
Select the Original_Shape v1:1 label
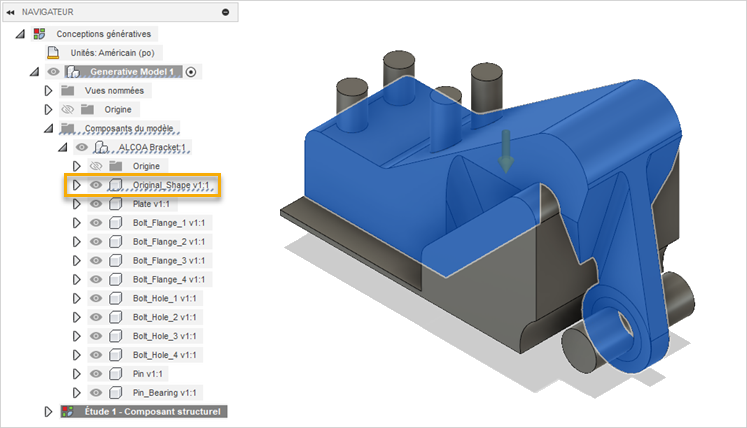pos(171,185)
